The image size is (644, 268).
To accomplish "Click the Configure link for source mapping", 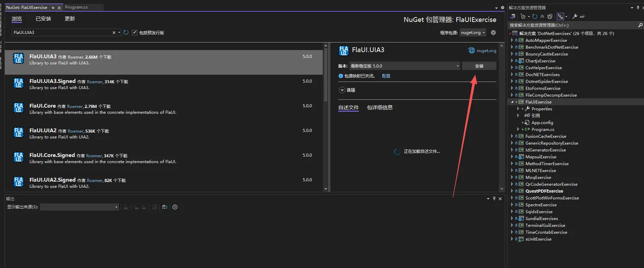I will [x=386, y=76].
